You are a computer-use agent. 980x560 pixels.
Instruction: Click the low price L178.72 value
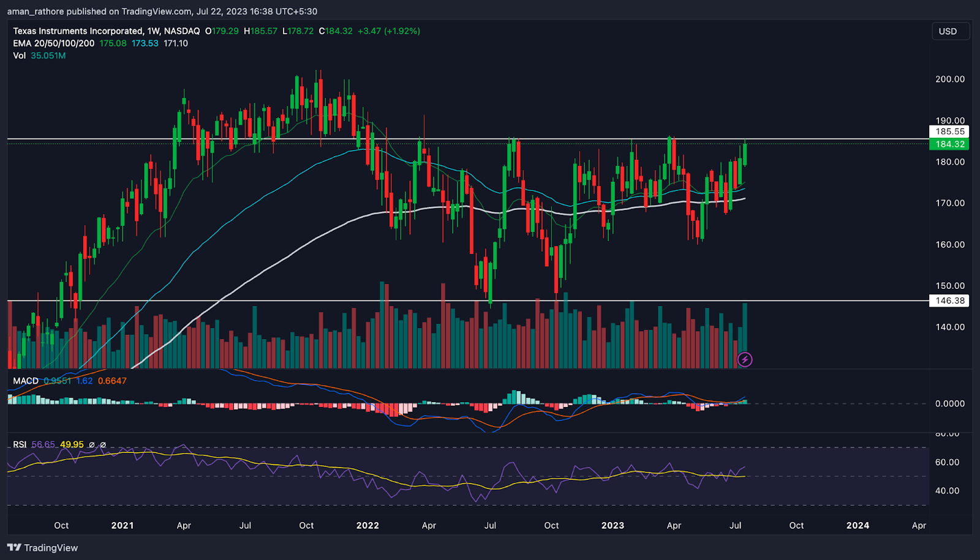298,31
